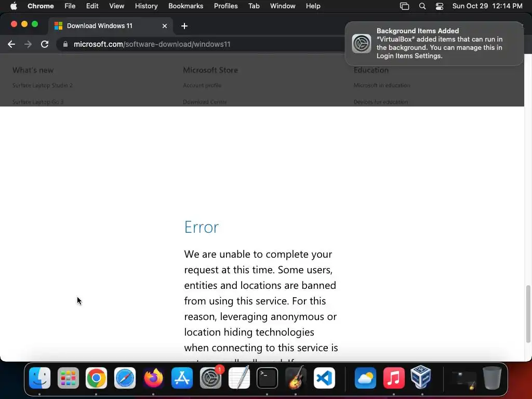Viewport: 532px width, 399px height.
Task: Follow the Account profile link
Action: tap(202, 85)
